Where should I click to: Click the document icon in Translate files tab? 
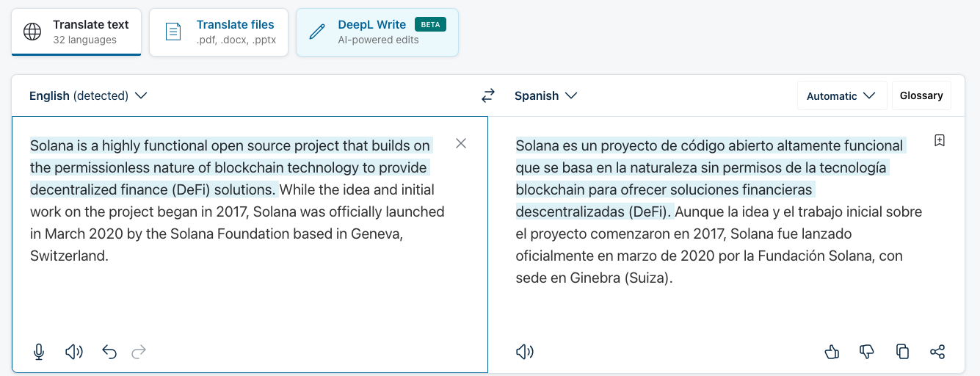coord(173,32)
